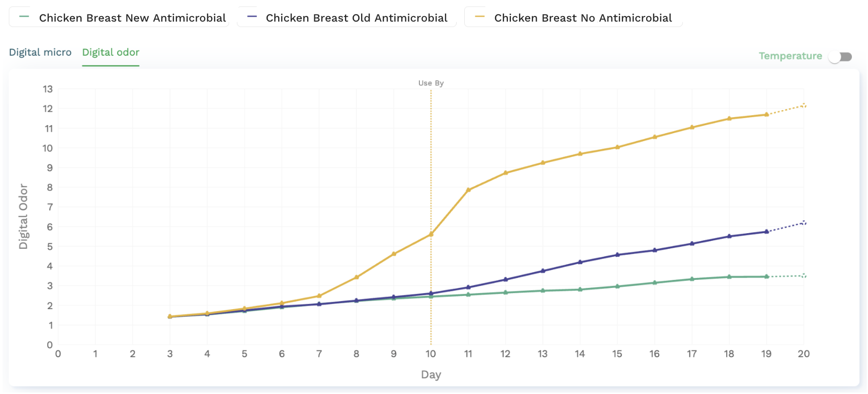Click yellow data point at day 11
The width and height of the screenshot is (868, 394).
coord(468,190)
